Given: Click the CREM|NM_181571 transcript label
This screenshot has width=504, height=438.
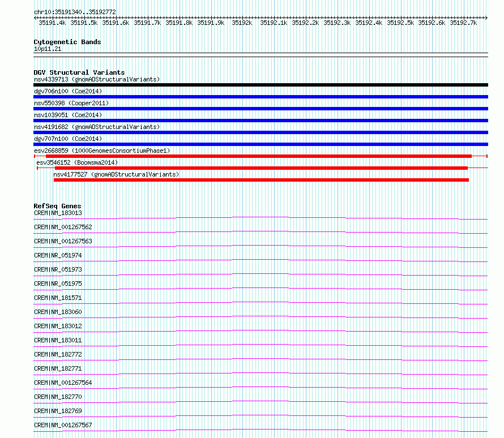Looking at the screenshot, I should tap(58, 298).
